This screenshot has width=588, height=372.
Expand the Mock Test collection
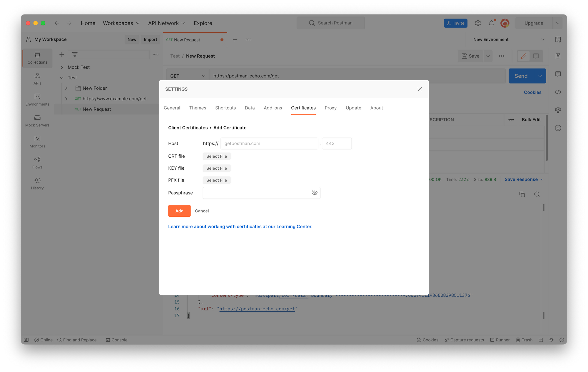pos(62,67)
